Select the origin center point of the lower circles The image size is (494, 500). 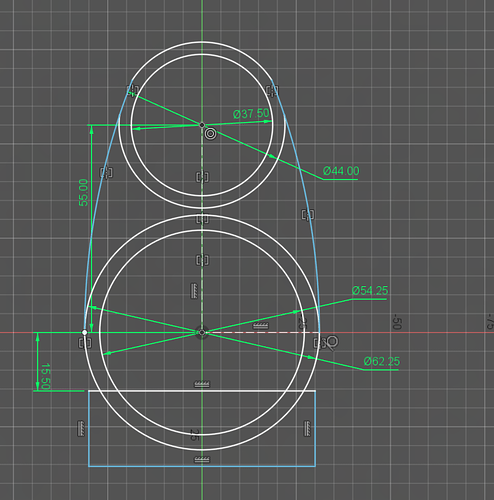click(x=202, y=332)
